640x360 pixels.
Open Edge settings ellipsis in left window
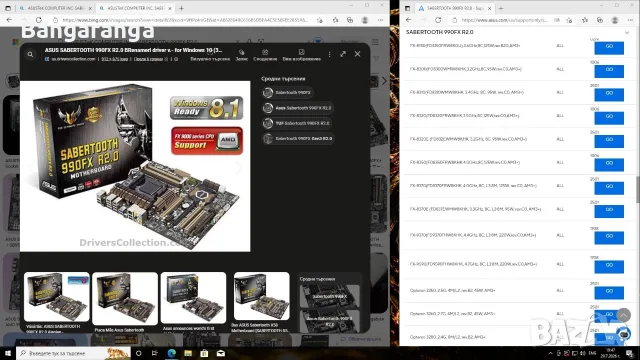tap(380, 20)
